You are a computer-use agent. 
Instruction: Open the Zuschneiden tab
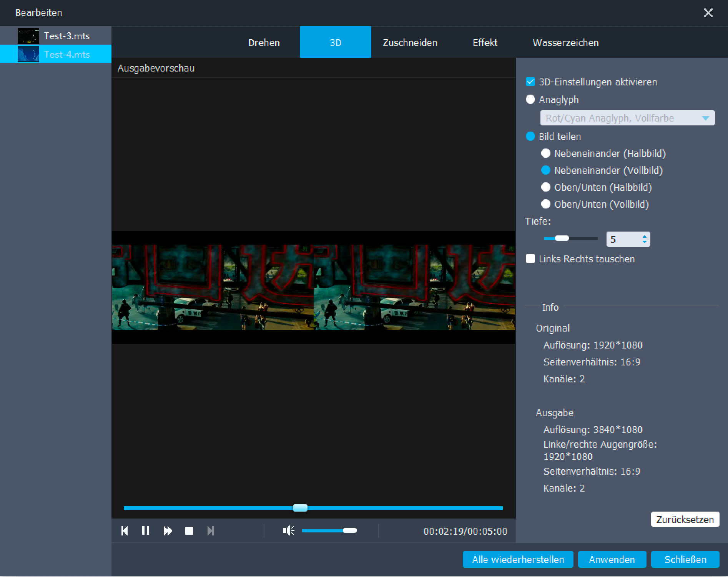(410, 42)
